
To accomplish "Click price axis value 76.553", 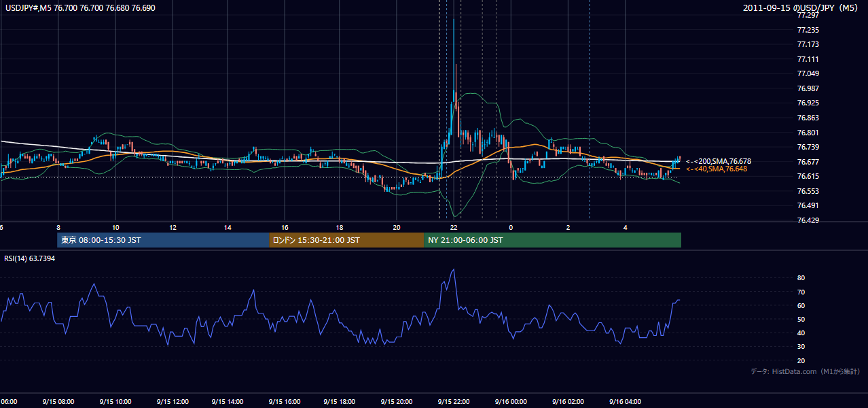I will 808,191.
